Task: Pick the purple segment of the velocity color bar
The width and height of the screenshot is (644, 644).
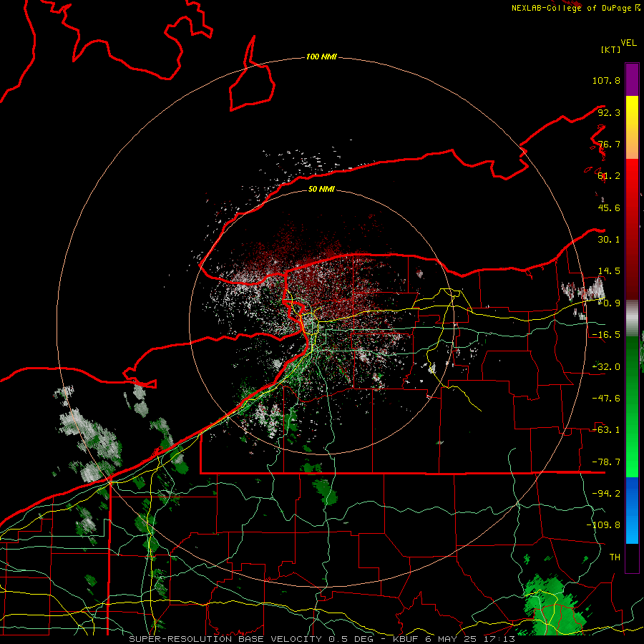Action: click(632, 79)
